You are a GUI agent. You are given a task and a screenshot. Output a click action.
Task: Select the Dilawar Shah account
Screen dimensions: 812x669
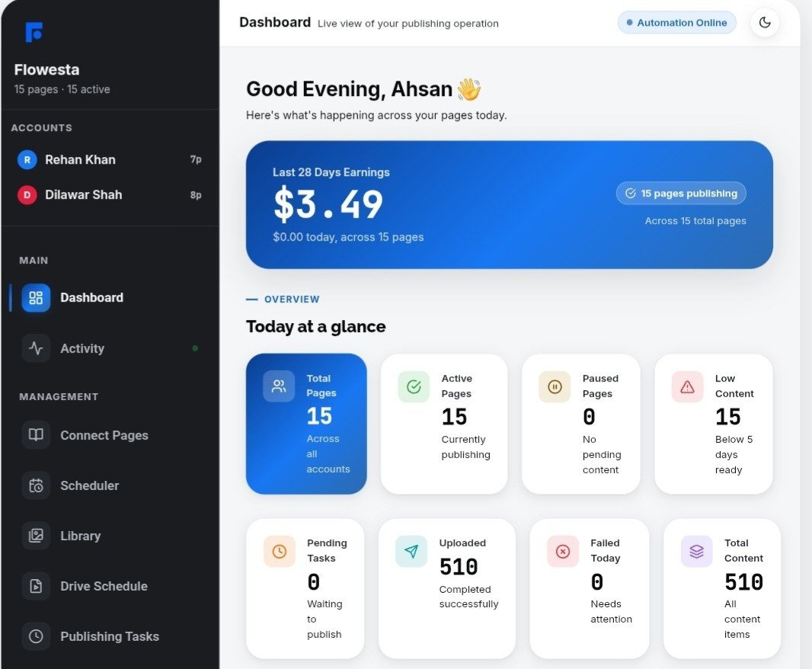109,195
